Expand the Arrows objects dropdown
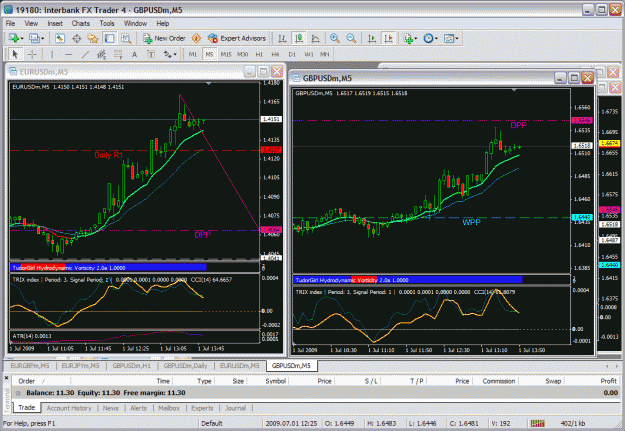The height and width of the screenshot is (431, 625). click(175, 55)
